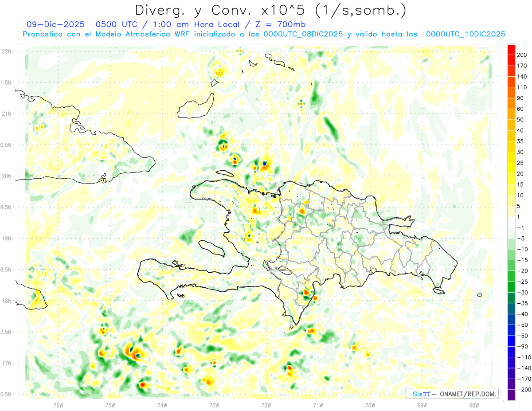The width and height of the screenshot is (532, 411).
Task: Click the '-140' colorbar label
Action: pos(523,368)
